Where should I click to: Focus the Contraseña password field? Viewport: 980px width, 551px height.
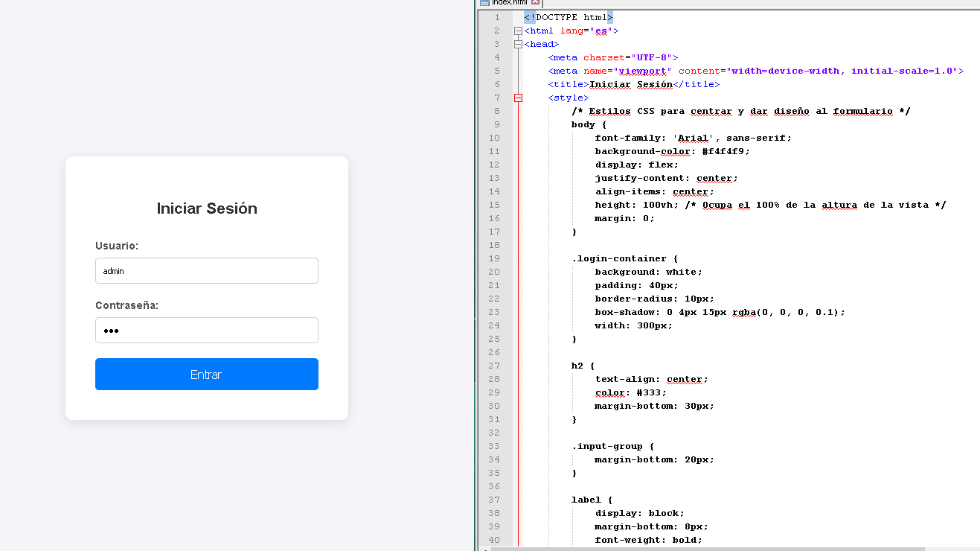(206, 331)
